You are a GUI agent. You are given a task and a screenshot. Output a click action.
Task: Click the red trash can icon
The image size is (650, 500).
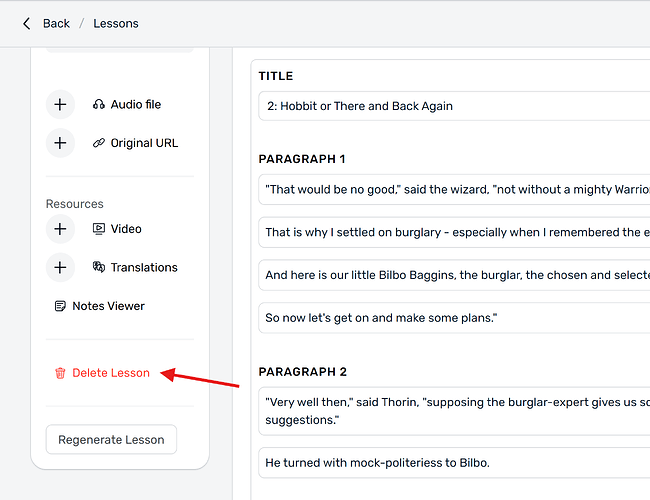click(60, 373)
